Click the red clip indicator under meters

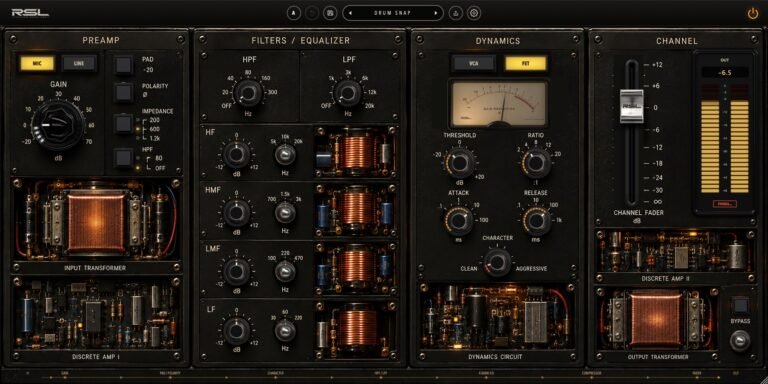725,203
